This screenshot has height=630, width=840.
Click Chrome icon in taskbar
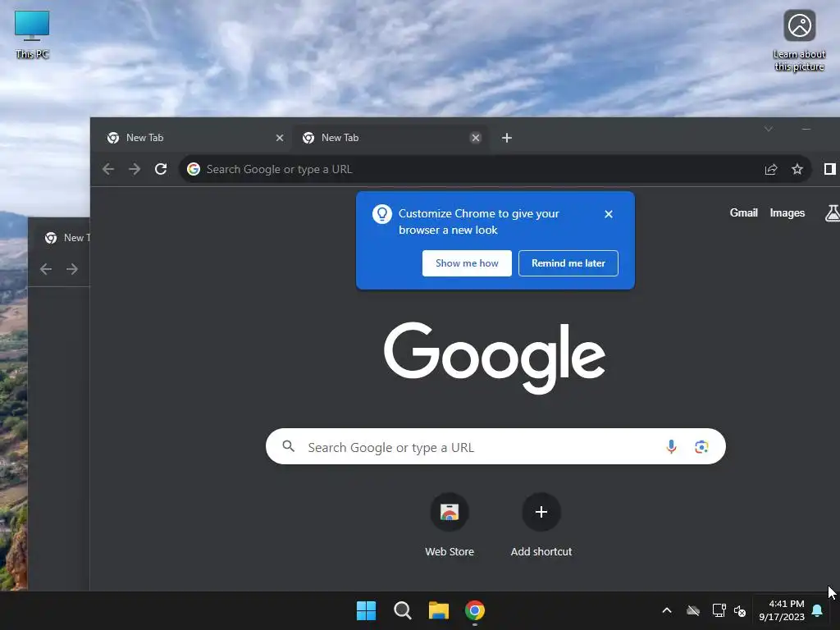(x=475, y=610)
